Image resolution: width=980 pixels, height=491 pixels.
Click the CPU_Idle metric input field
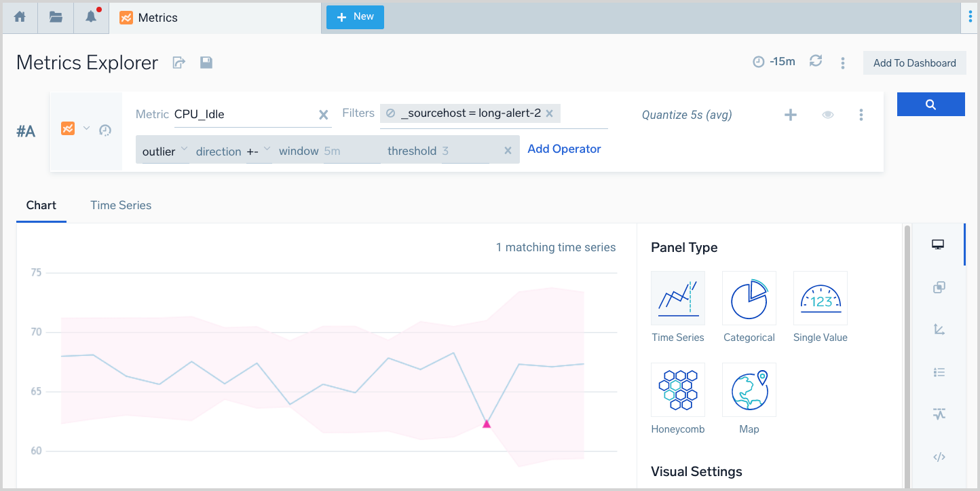coord(243,114)
